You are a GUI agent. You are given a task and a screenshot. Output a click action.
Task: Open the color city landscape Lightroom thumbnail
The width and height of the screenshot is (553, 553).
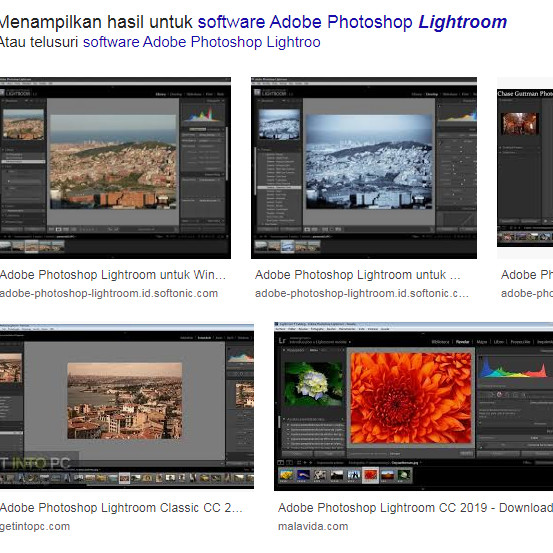coord(115,168)
